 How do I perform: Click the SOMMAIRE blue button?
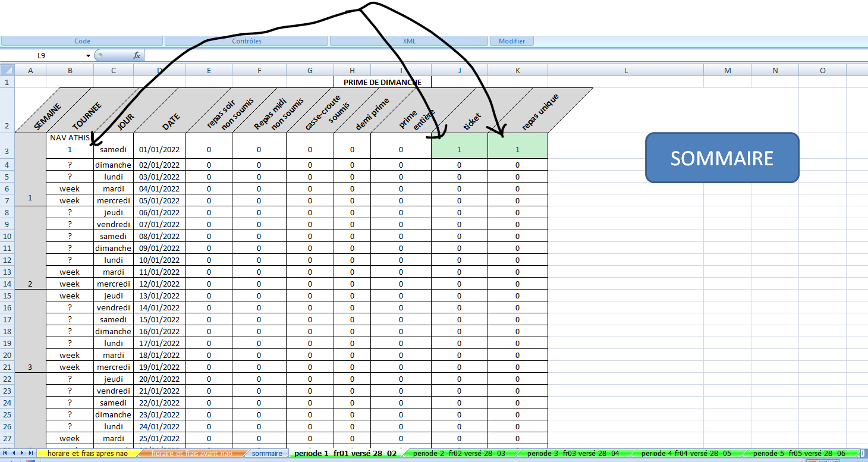(x=722, y=158)
